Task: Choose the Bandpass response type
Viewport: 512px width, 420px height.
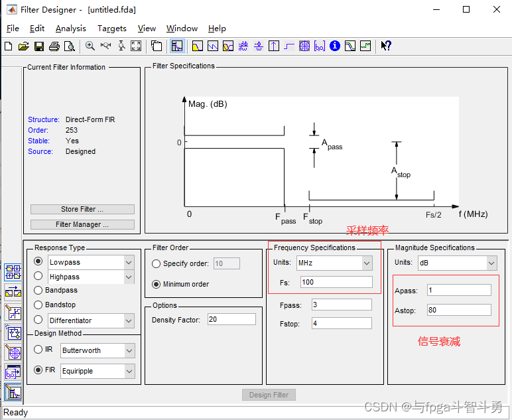Action: click(x=38, y=291)
